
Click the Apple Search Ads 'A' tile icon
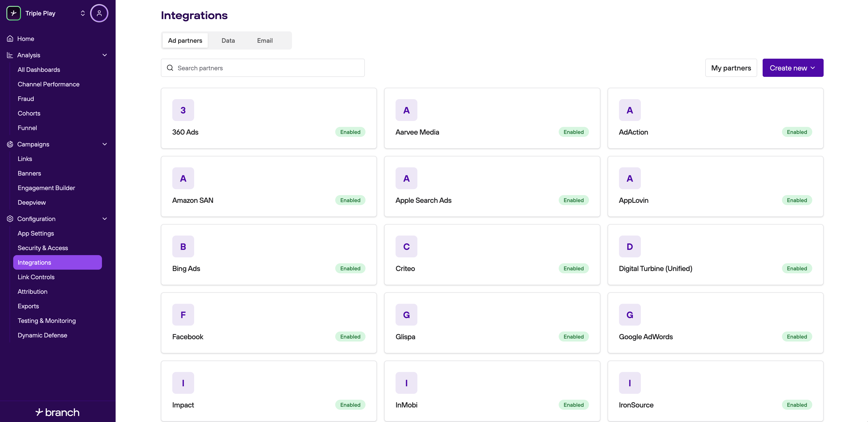point(406,178)
